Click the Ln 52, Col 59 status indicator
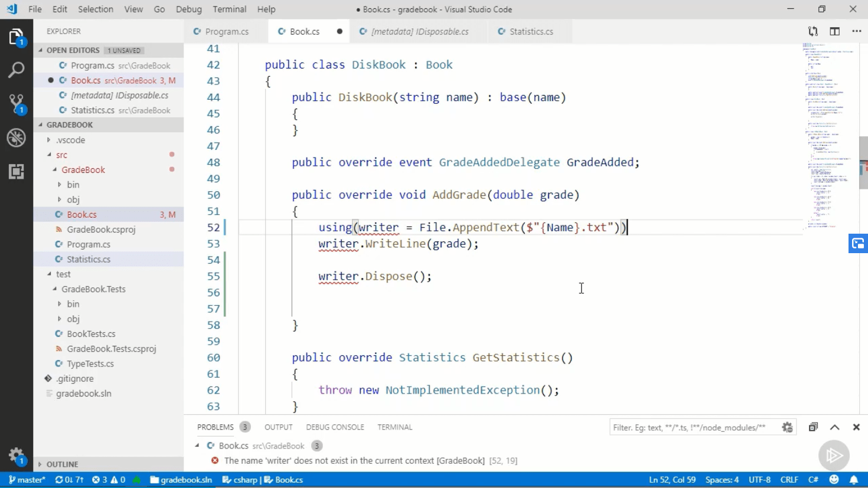The image size is (868, 488). 672,480
